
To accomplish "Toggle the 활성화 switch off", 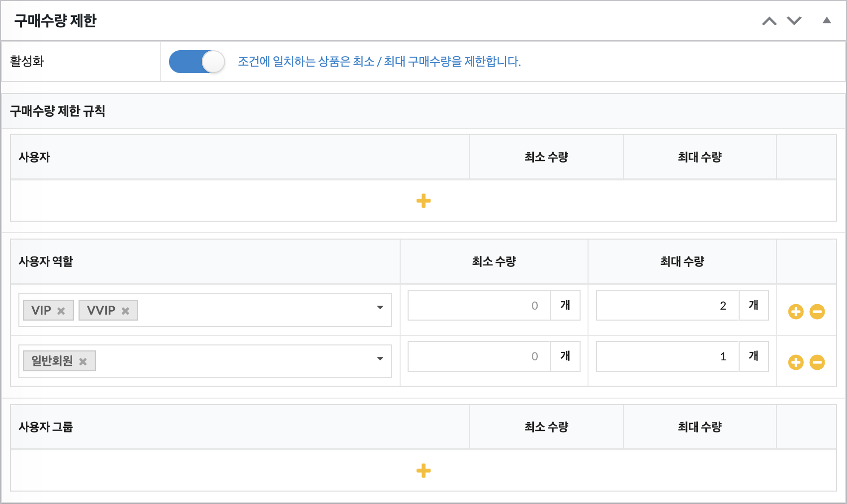I will 197,62.
